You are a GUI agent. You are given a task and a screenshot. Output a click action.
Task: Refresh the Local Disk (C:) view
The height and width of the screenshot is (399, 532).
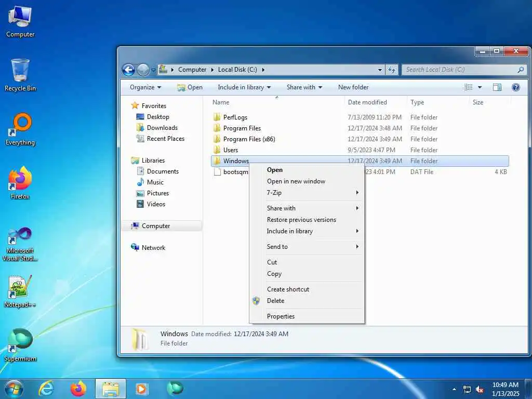click(x=392, y=70)
